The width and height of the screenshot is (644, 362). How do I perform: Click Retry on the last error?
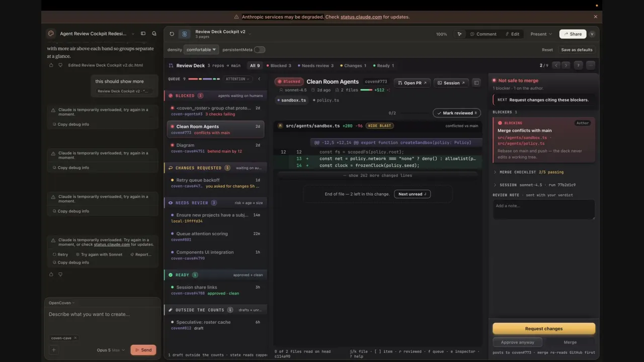click(60, 254)
